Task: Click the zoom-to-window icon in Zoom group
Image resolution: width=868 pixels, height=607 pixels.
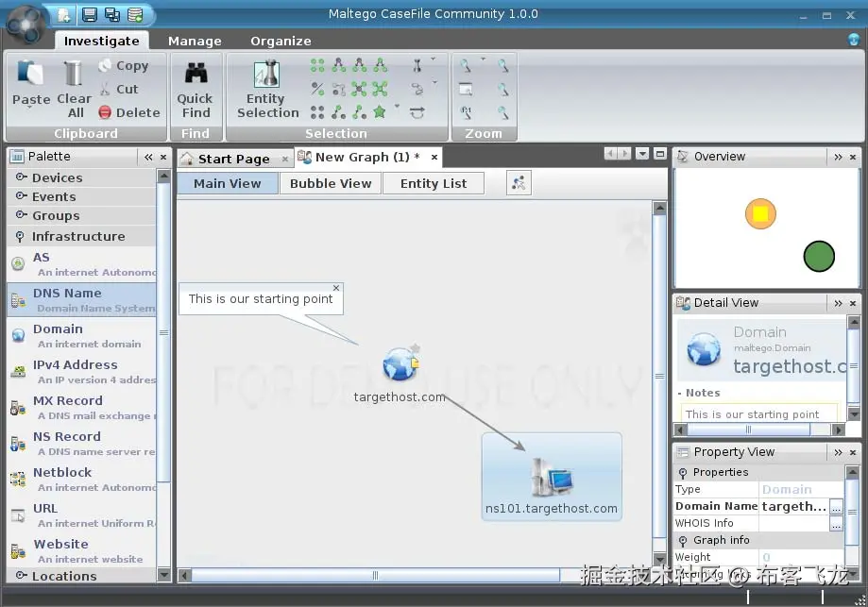Action: click(x=466, y=89)
